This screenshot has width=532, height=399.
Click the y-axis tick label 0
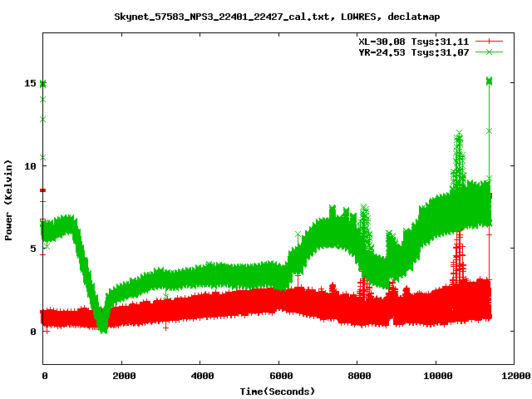pyautogui.click(x=33, y=332)
